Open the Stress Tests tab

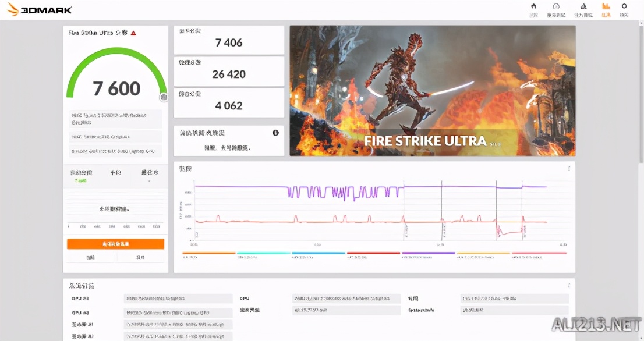click(x=583, y=10)
